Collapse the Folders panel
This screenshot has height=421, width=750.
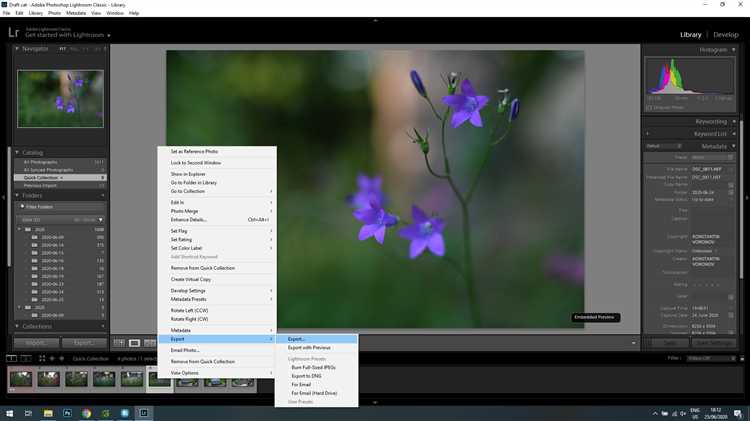pyautogui.click(x=17, y=196)
